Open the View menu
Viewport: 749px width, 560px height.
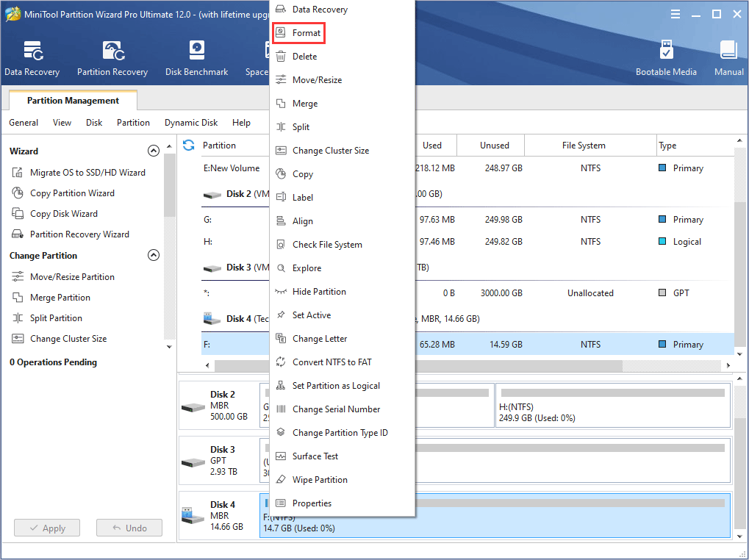tap(62, 123)
